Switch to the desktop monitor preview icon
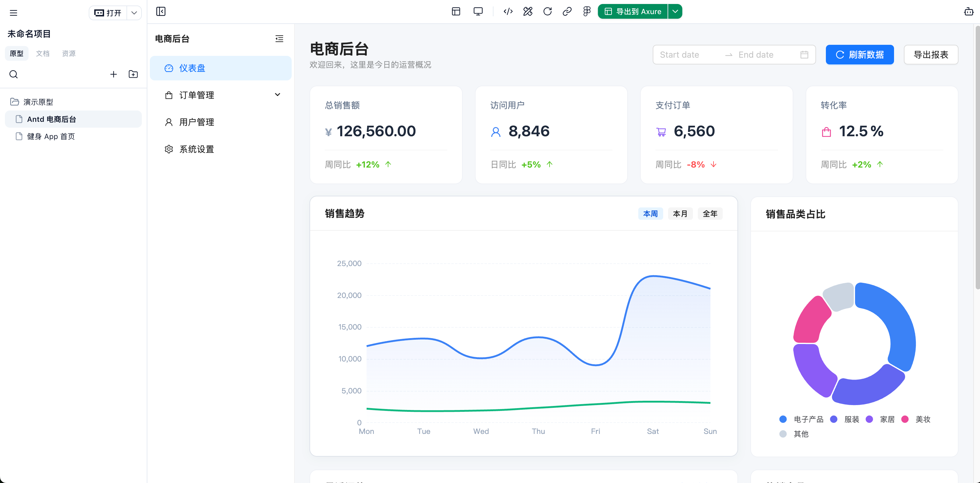The height and width of the screenshot is (483, 980). [478, 11]
